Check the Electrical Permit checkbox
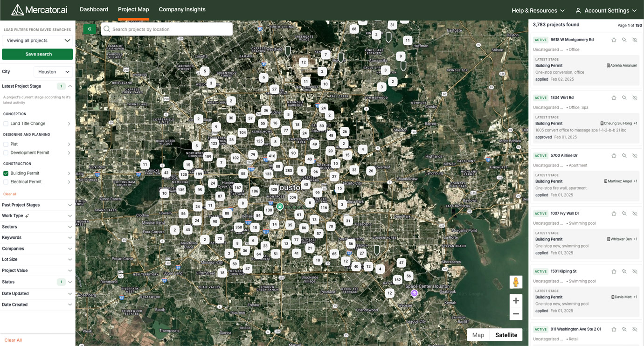This screenshot has height=346, width=644. pos(6,182)
